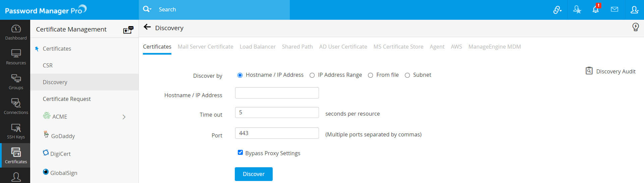644x183 pixels.
Task: Switch to the Load Balancer tab
Action: (257, 47)
